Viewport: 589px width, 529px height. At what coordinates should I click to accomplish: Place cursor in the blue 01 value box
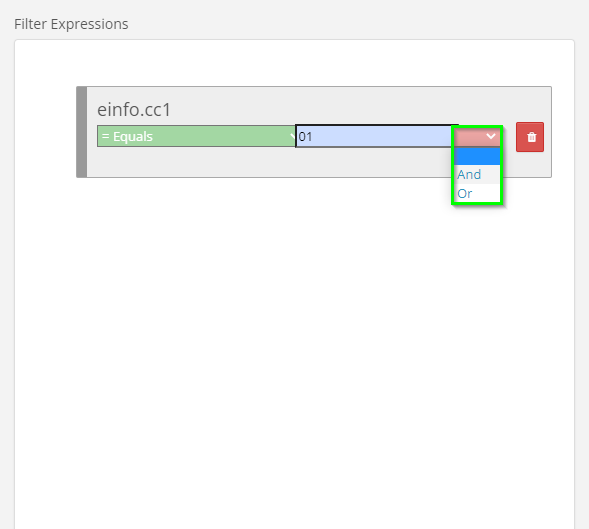tap(377, 136)
